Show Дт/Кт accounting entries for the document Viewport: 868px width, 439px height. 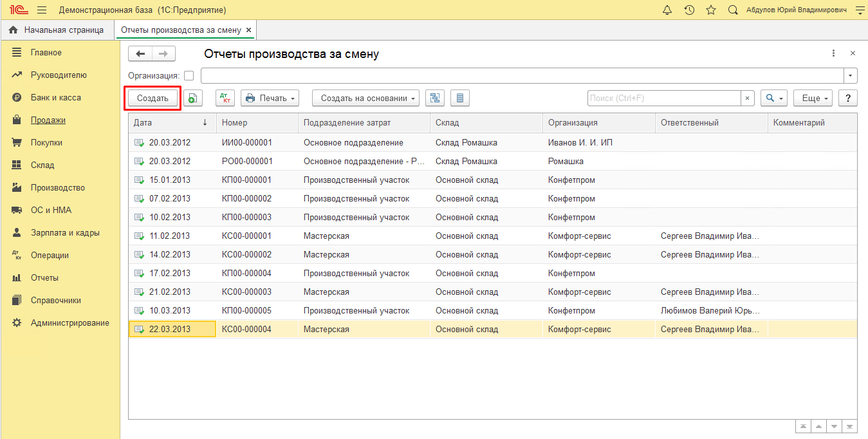click(225, 98)
